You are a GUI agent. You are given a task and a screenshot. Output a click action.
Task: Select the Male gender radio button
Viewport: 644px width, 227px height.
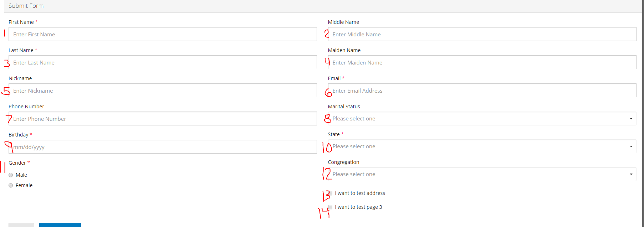coord(11,175)
